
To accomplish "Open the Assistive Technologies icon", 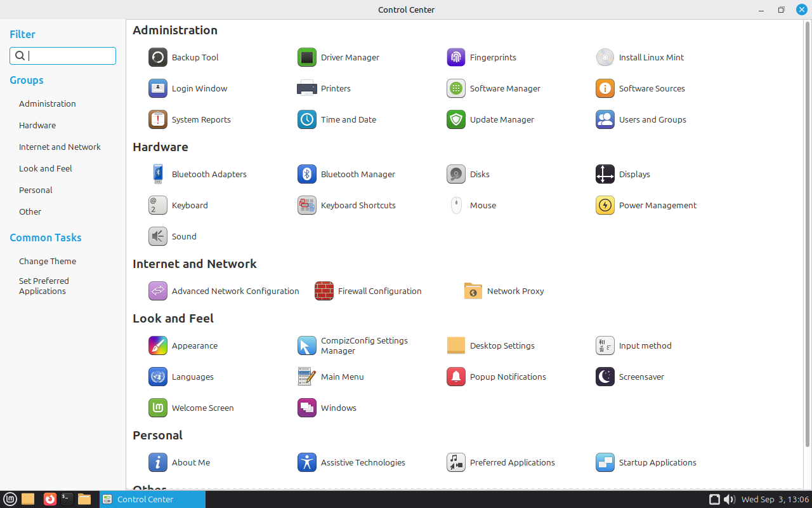I will tap(307, 462).
